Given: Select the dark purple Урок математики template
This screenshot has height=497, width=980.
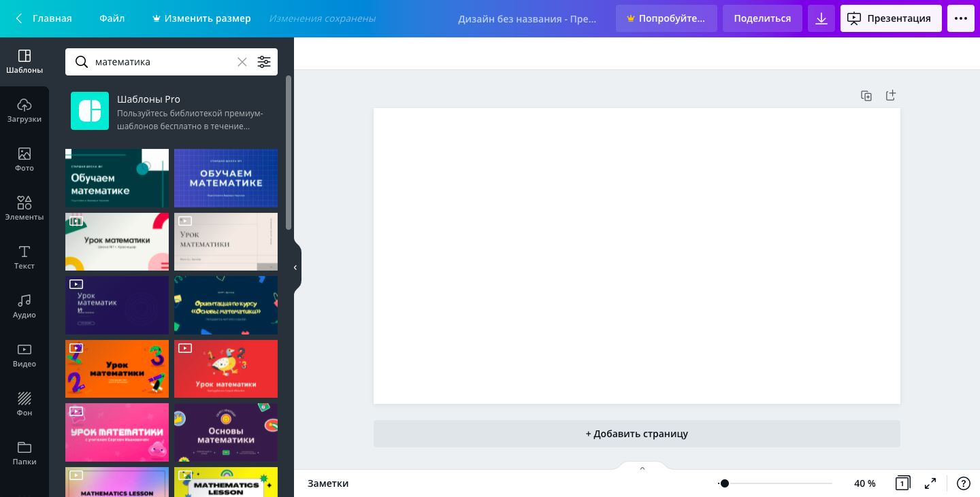Looking at the screenshot, I should [117, 305].
